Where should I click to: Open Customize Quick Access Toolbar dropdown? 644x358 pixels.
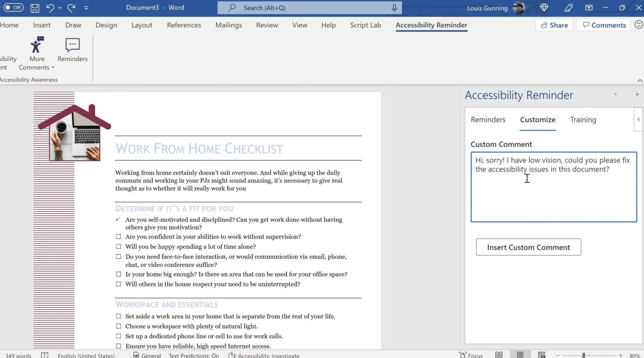click(86, 8)
